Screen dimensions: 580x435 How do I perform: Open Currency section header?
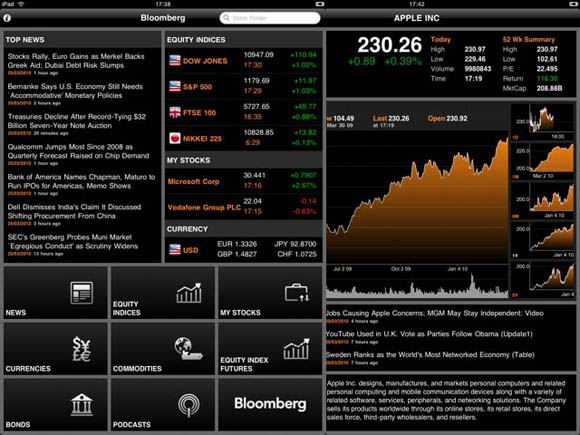point(244,229)
